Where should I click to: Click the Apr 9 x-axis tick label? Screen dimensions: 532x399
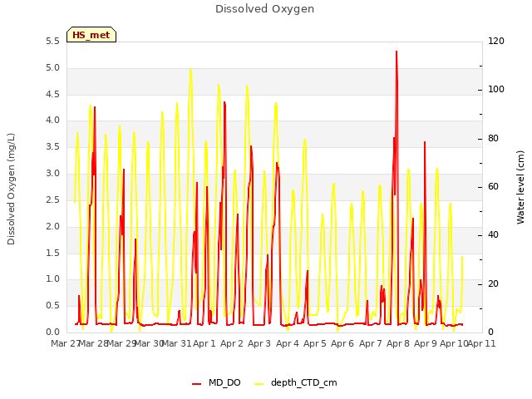click(x=426, y=343)
